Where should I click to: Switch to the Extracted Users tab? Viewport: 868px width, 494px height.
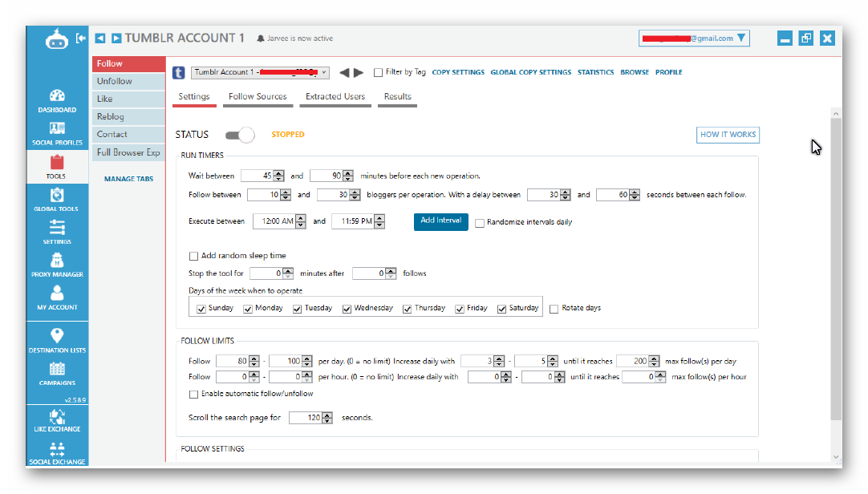click(335, 97)
